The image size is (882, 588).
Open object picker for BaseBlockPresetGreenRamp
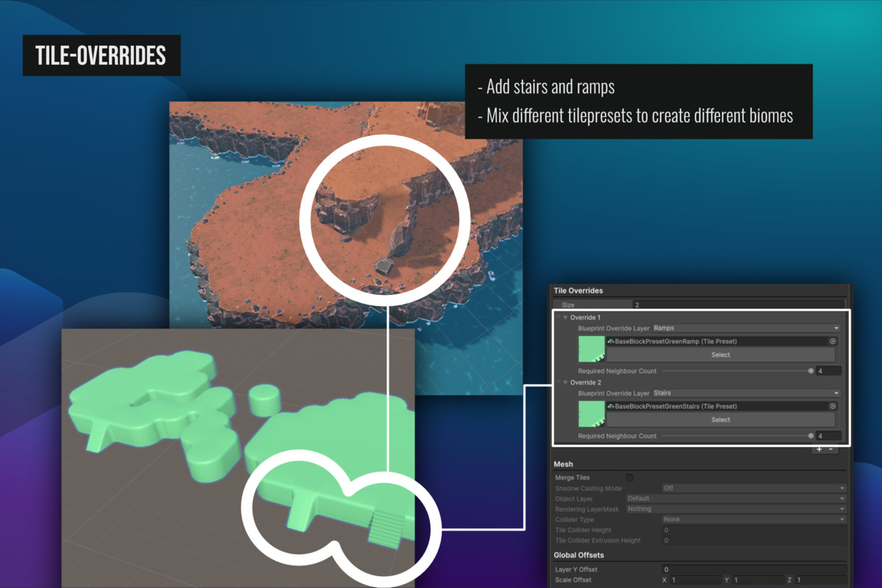pos(833,341)
